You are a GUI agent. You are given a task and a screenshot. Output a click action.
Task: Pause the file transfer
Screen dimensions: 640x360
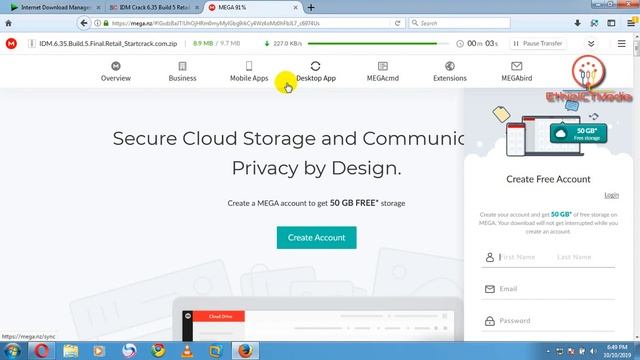pyautogui.click(x=538, y=43)
